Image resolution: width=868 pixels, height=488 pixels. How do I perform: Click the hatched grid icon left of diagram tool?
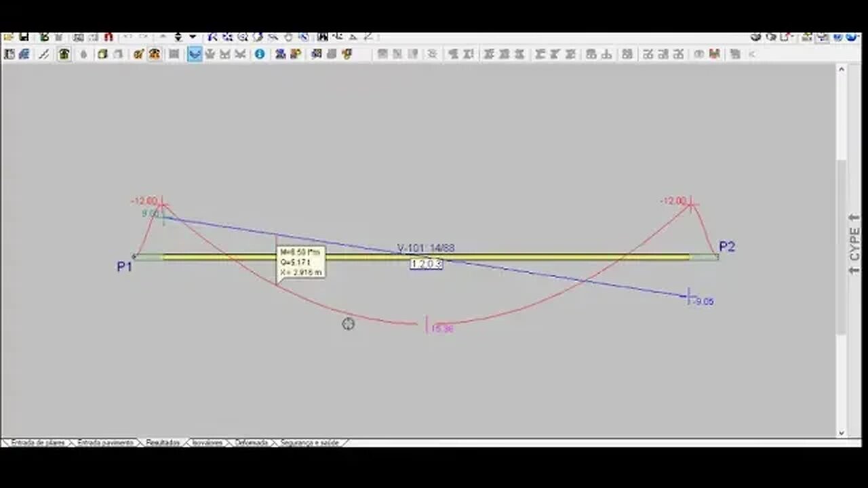pyautogui.click(x=174, y=54)
